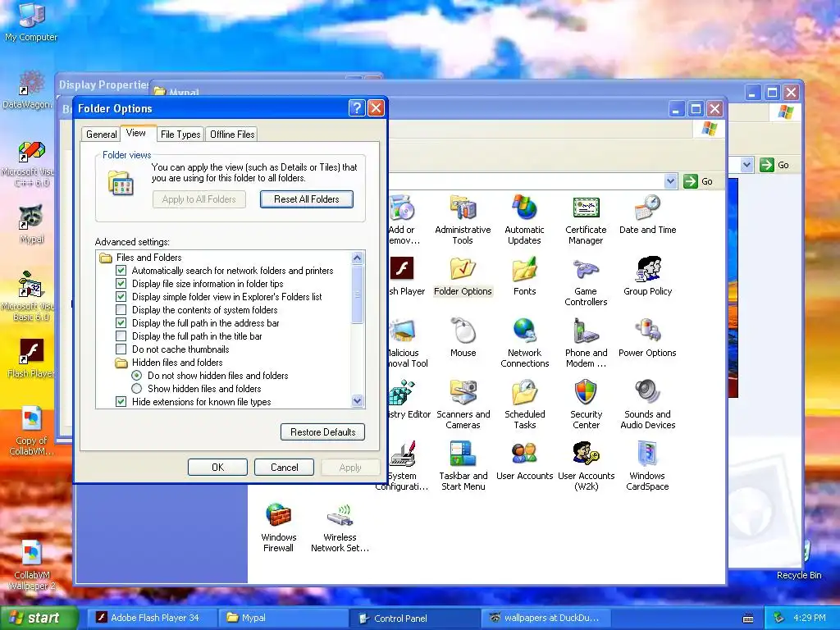Uncheck display full path in address bar
840x630 pixels.
click(121, 323)
